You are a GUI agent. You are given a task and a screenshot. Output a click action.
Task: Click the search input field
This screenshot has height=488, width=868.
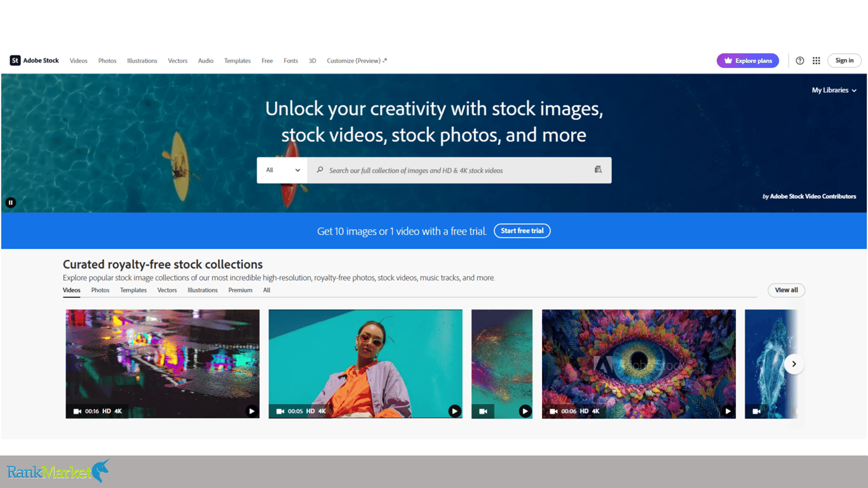pyautogui.click(x=459, y=170)
